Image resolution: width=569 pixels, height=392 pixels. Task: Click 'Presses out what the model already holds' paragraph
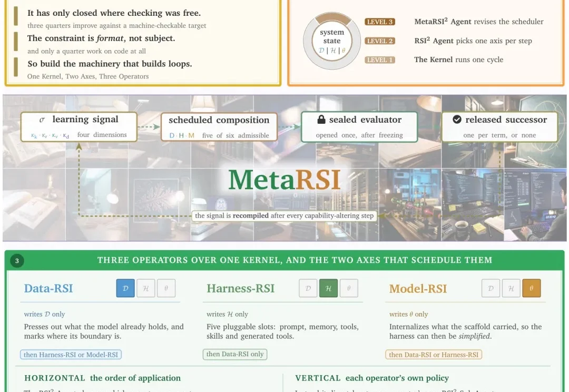pyautogui.click(x=104, y=331)
